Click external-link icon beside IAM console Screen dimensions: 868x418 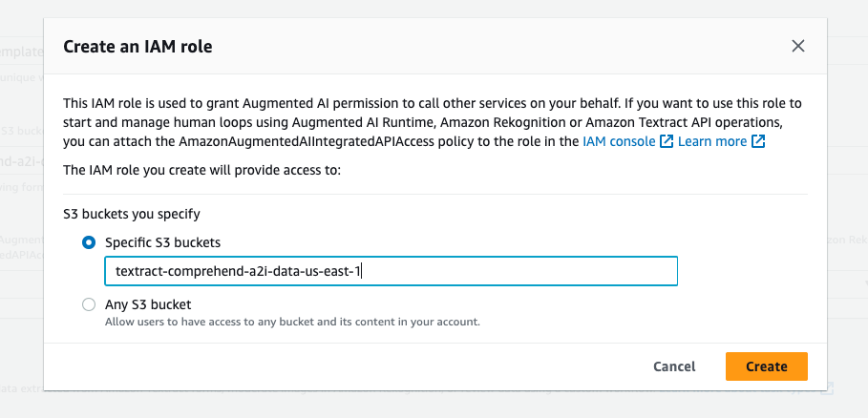tap(666, 141)
